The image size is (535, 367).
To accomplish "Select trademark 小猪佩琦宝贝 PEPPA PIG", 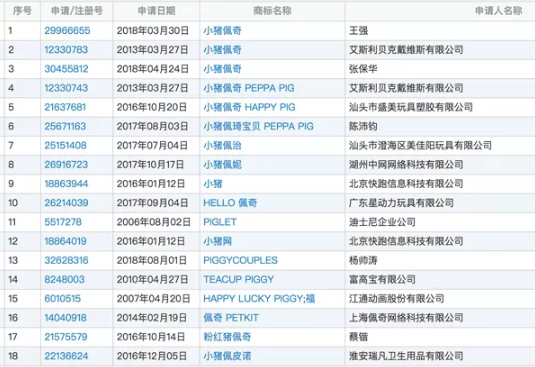I will point(258,126).
